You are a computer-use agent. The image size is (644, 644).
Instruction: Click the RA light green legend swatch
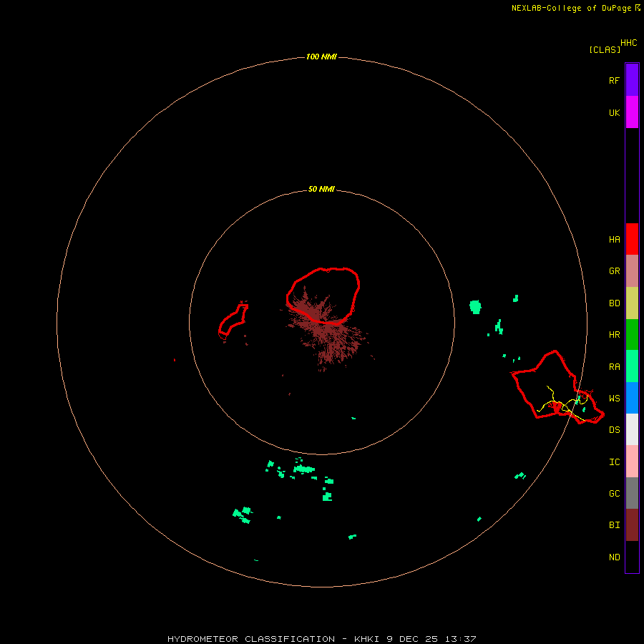(x=632, y=366)
